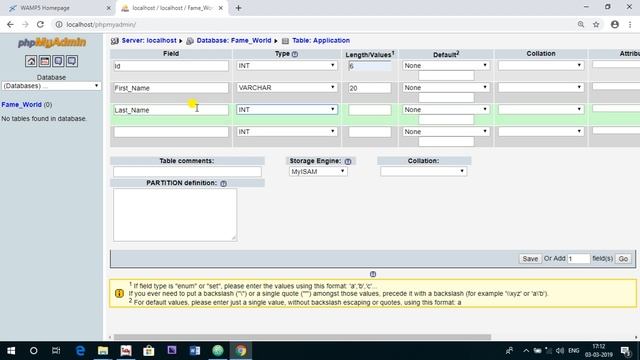Screen dimensions: 640x360
Task: Click the horizontal scrollbar at page bottom
Action: (302, 337)
